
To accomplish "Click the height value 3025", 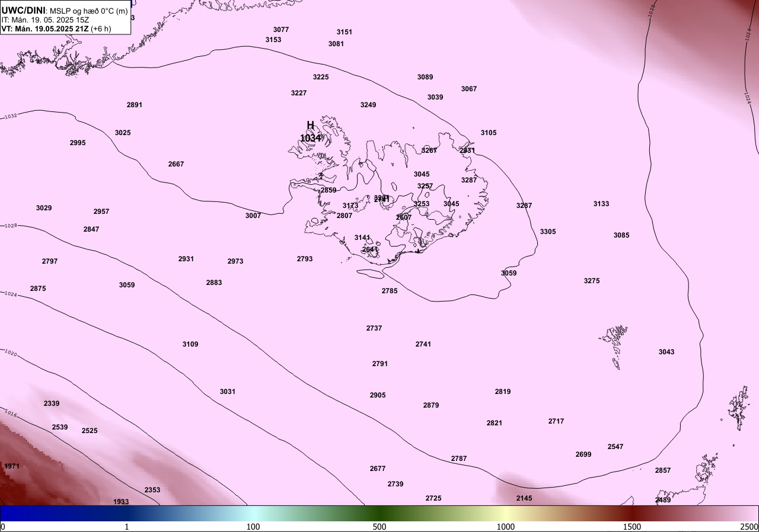I will (123, 133).
